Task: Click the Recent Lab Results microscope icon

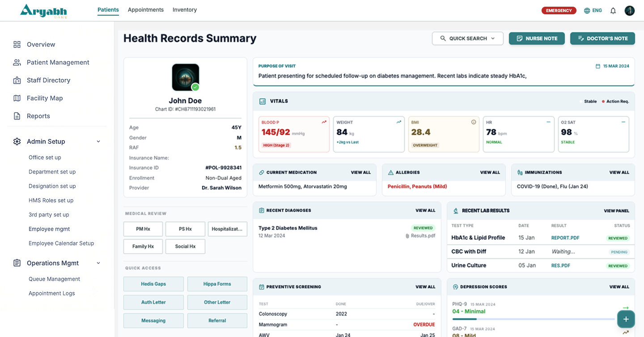Action: click(456, 211)
